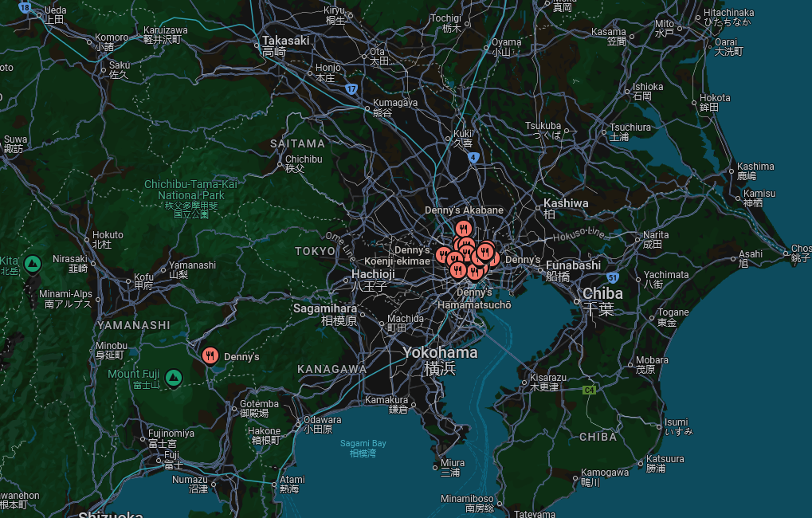Click the Route 17 highway shield
Image resolution: width=812 pixels, height=518 pixels.
point(351,89)
